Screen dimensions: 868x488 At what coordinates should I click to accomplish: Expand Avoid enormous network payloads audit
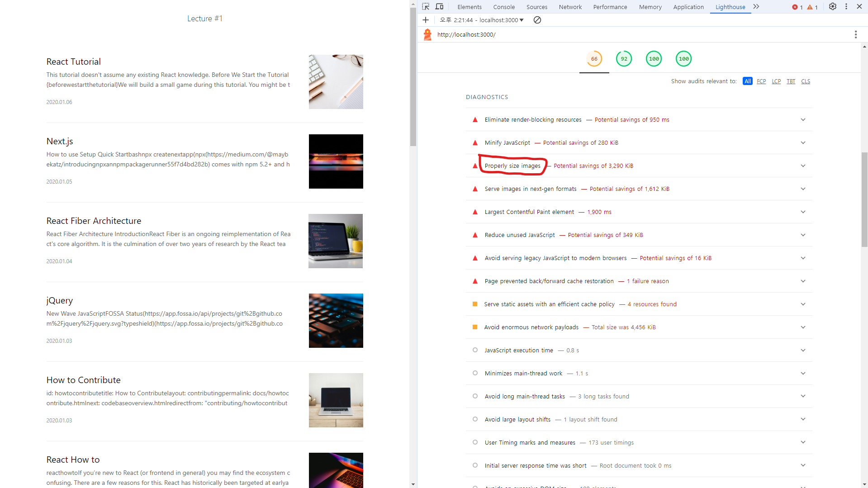pos(639,327)
